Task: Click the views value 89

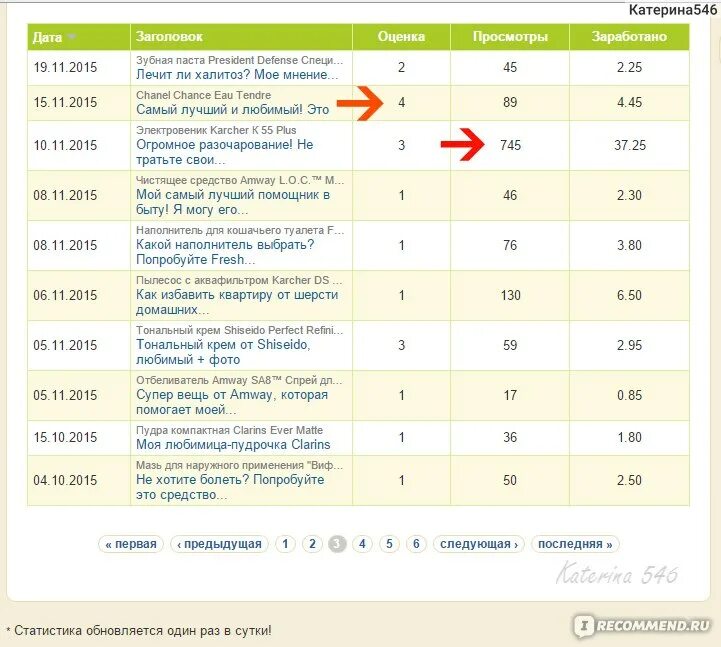Action: (510, 102)
